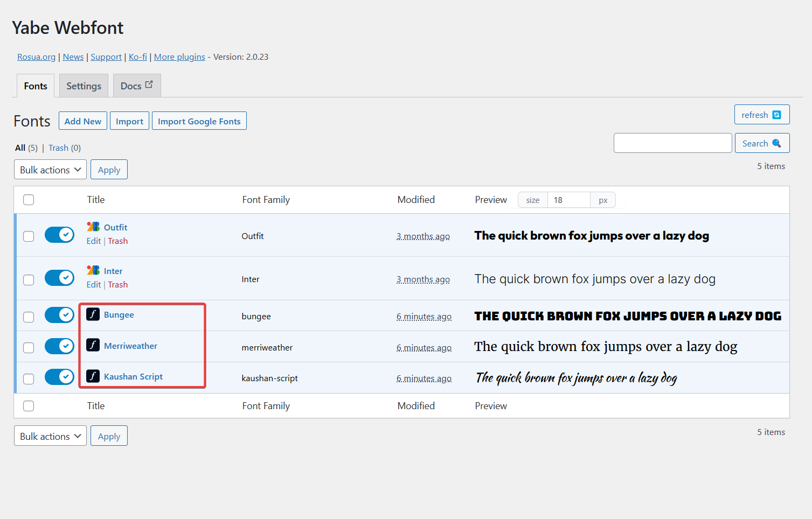Screen dimensions: 812x519
Task: Check the select-all checkbox in table footer
Action: (29, 406)
